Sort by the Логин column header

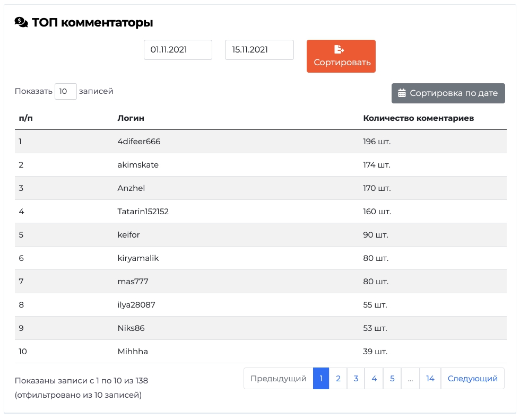pyautogui.click(x=131, y=118)
